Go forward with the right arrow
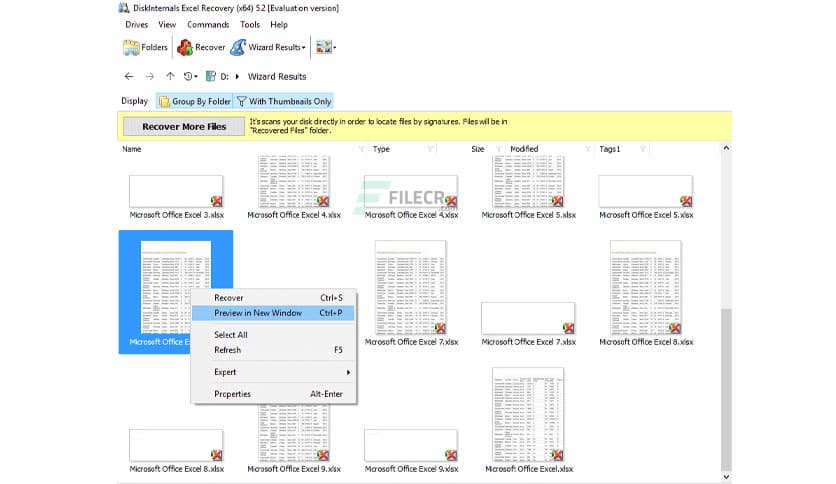 coord(150,76)
